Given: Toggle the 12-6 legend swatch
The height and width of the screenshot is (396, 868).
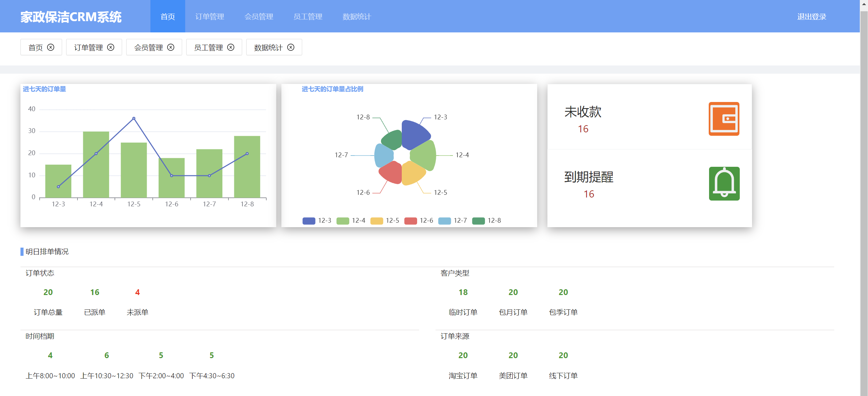Looking at the screenshot, I should tap(411, 221).
